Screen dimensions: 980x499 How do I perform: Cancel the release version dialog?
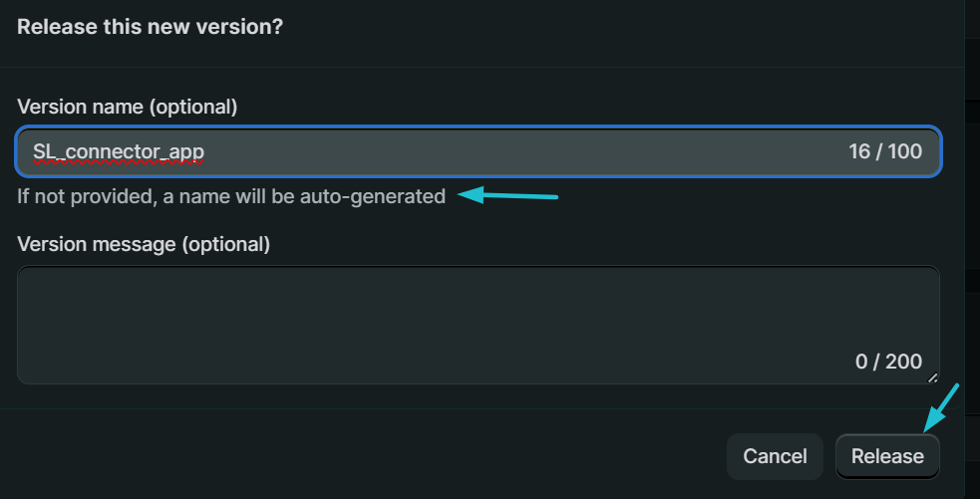pos(775,456)
